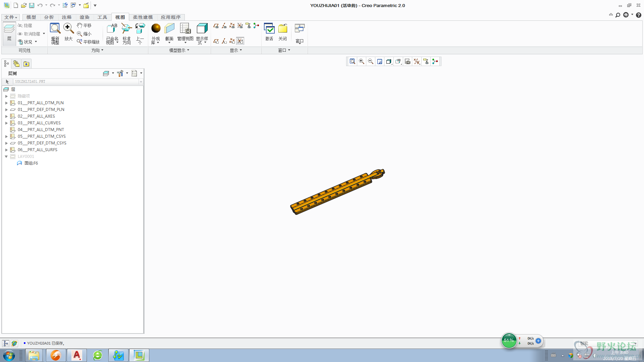Click Manage Views (管理视图) button
This screenshot has height=362, width=644.
click(x=185, y=33)
